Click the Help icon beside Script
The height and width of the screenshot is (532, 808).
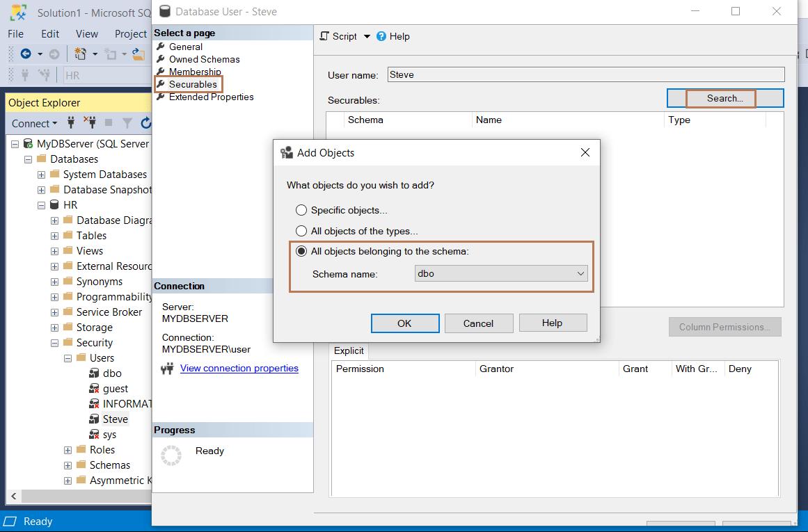(x=380, y=36)
